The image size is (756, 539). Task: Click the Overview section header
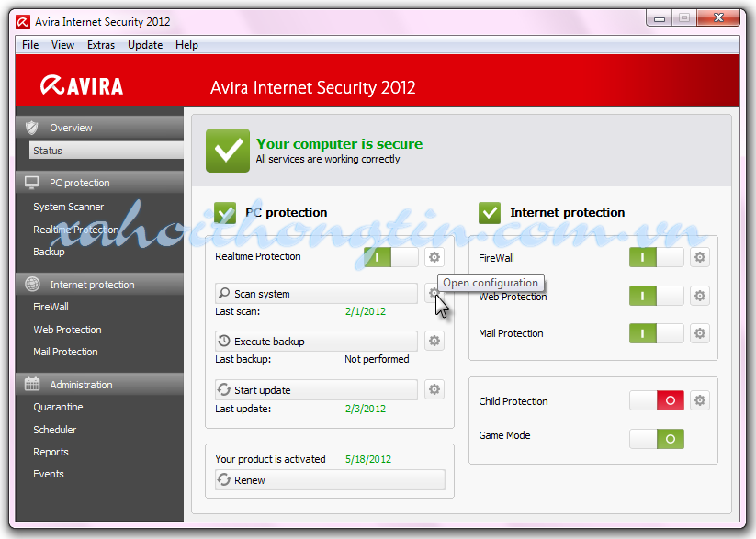(99, 128)
